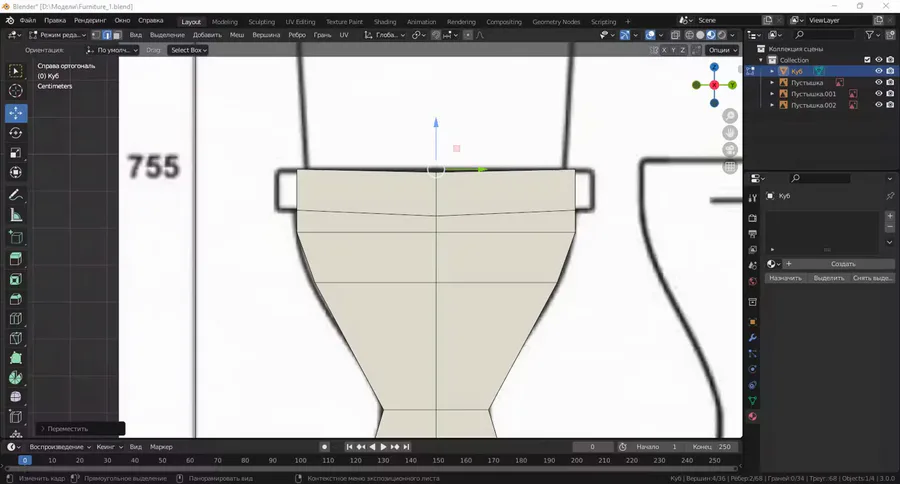Hide the Пустышка.001 object in outliner
This screenshot has height=484, width=900.
(x=878, y=94)
